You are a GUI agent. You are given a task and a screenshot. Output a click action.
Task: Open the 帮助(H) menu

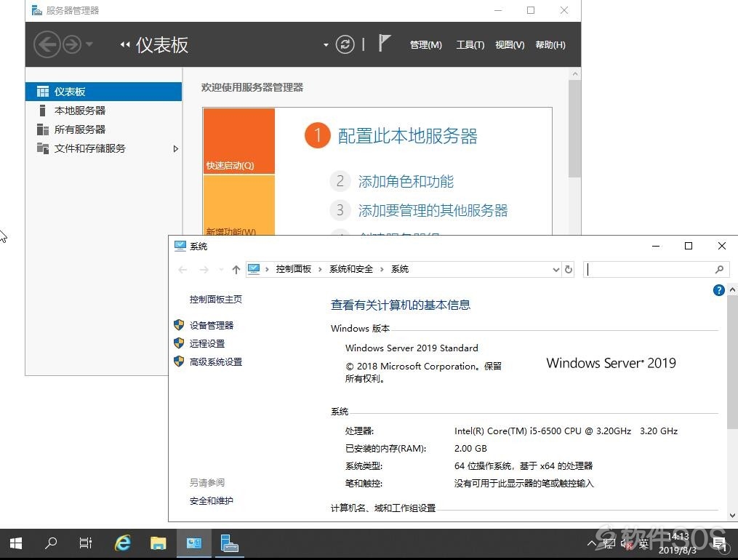point(550,44)
